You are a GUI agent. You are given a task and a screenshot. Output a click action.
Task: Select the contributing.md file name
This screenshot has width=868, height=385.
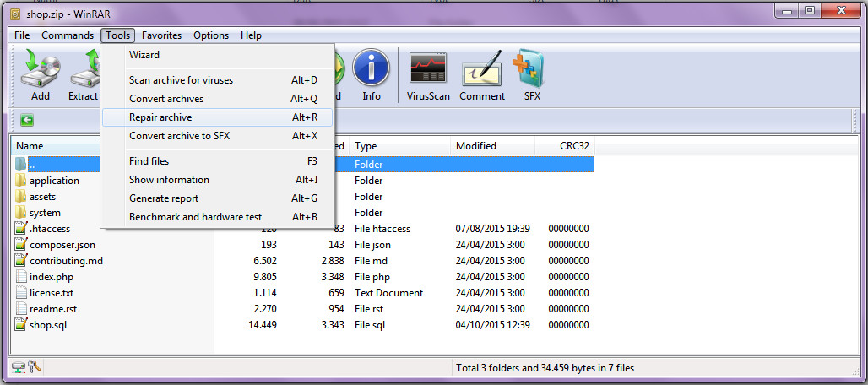point(67,261)
